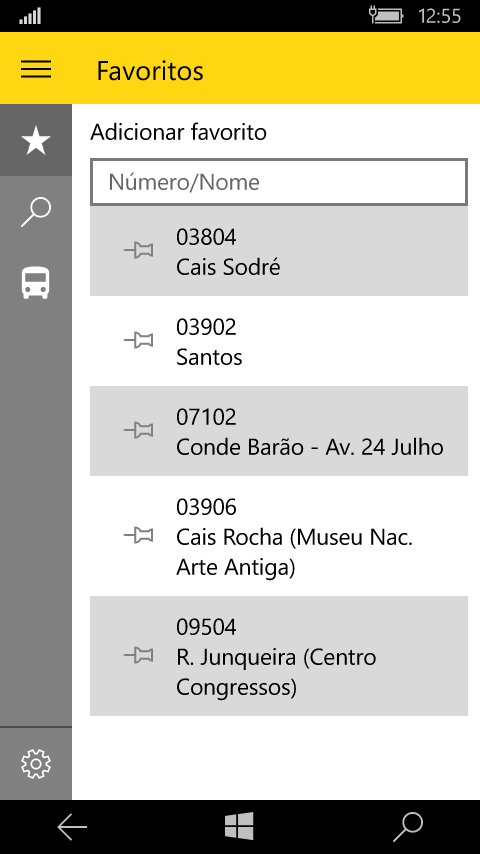
Task: Open favorite Santos stop entry
Action: [x=279, y=341]
